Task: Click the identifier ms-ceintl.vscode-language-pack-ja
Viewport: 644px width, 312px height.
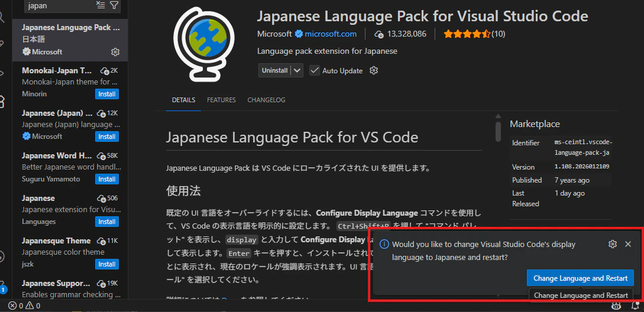Action: tap(583, 148)
